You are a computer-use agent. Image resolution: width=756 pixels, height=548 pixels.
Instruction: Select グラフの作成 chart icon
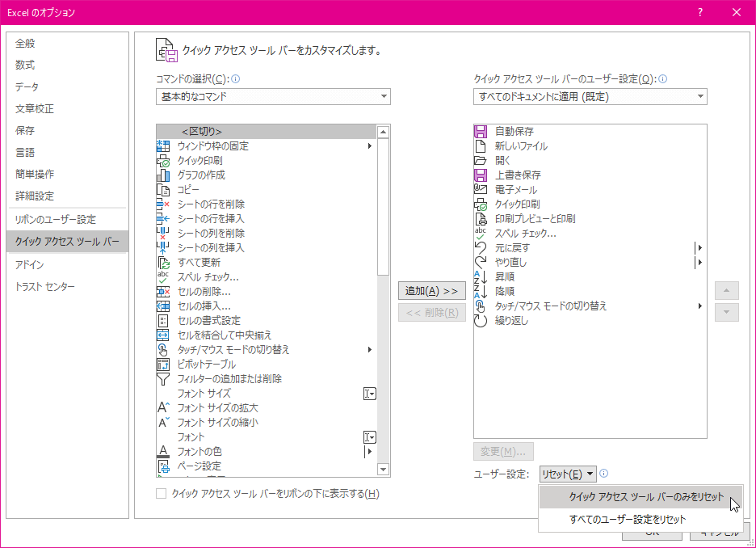(x=163, y=175)
